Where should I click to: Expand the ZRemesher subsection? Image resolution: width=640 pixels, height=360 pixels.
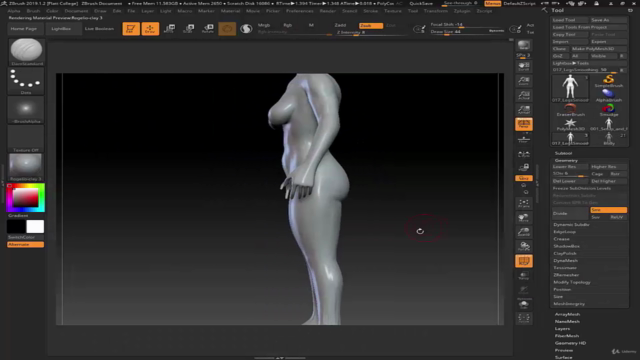(x=566, y=275)
